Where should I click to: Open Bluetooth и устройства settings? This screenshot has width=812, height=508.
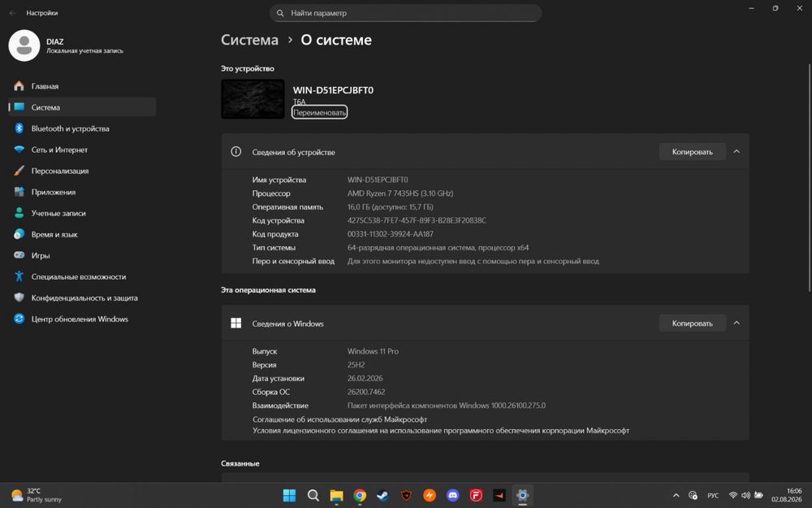coord(82,128)
